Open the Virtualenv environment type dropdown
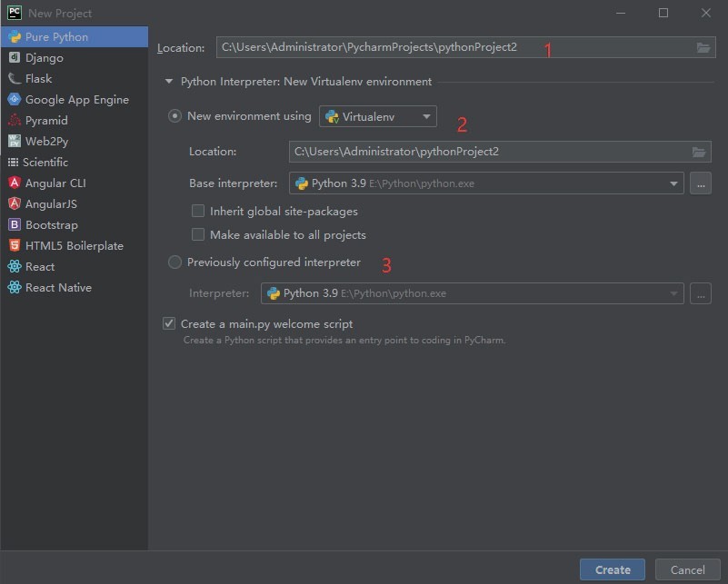The image size is (728, 584). pyautogui.click(x=378, y=116)
